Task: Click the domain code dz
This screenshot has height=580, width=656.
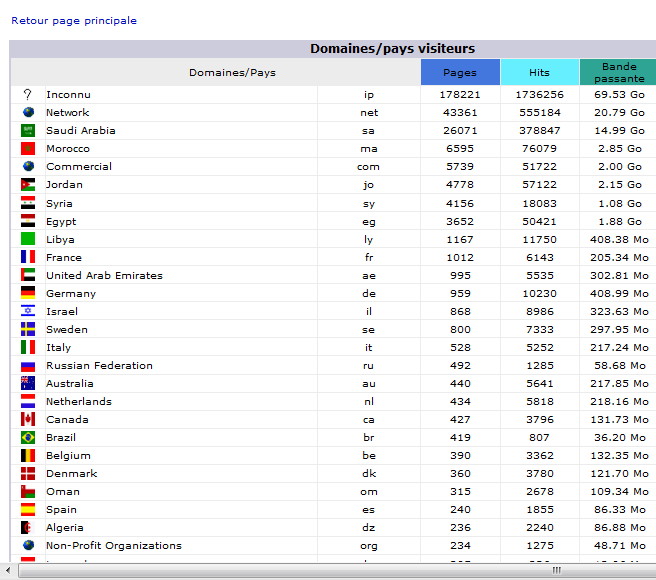Action: (x=369, y=527)
